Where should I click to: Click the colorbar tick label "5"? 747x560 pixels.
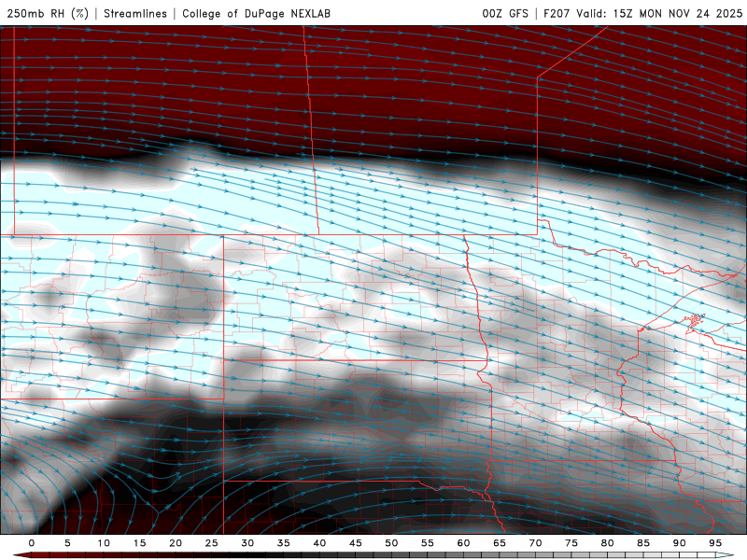[67, 543]
